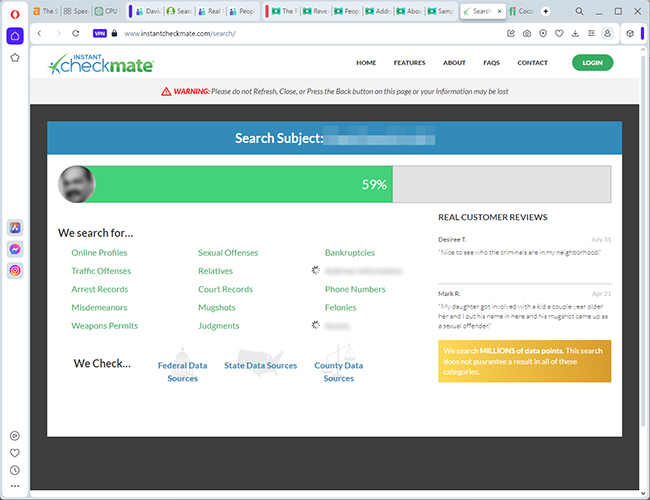Open the ABOUT navigation link
This screenshot has width=650, height=500.
[454, 63]
